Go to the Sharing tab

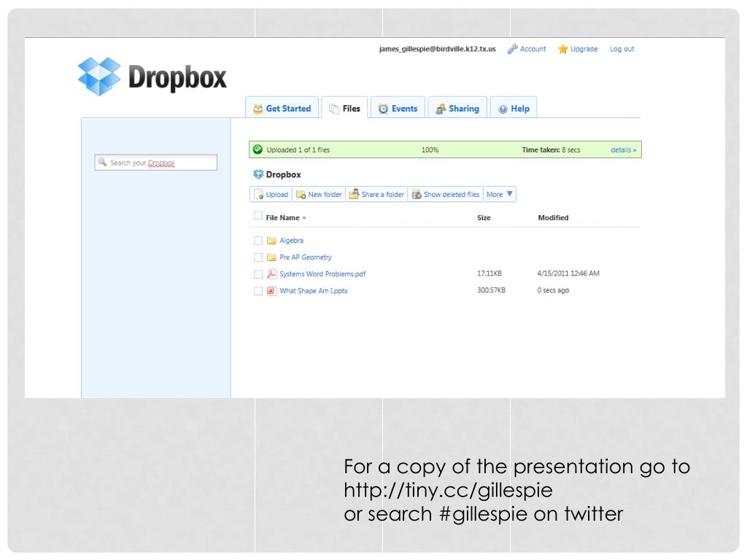pos(457,108)
